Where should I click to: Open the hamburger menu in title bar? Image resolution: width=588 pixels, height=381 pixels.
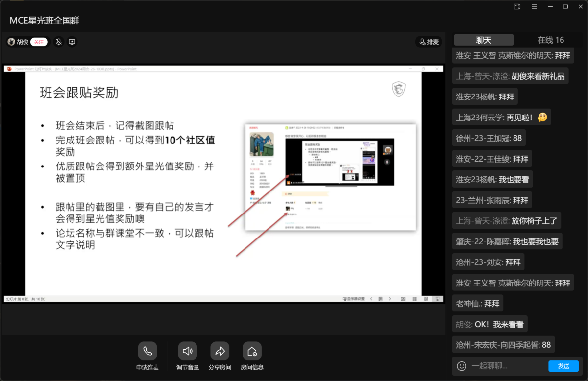(534, 6)
